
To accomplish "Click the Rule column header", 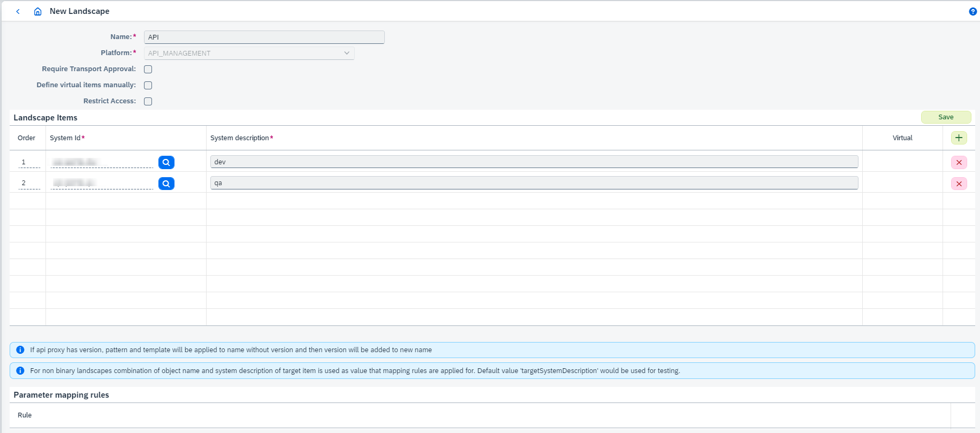I will (x=25, y=415).
